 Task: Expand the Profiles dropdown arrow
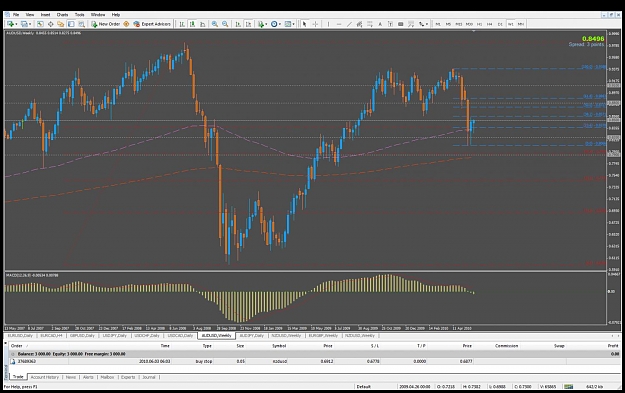click(30, 24)
